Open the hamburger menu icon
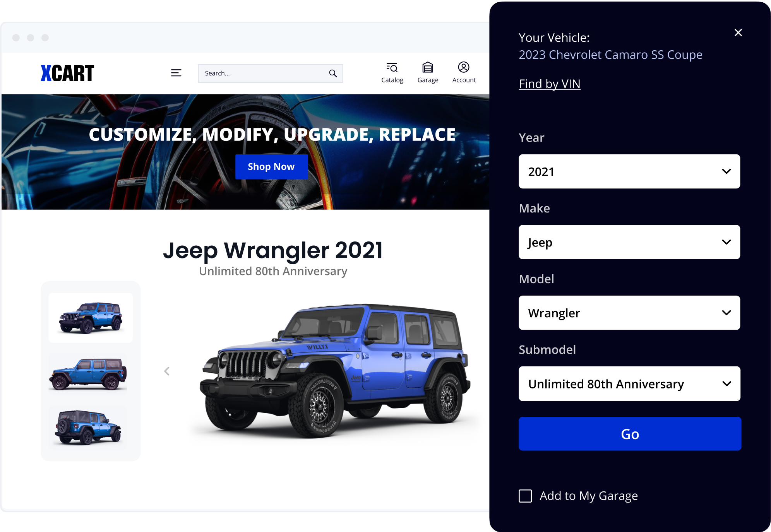Viewport: 771px width, 532px height. 176,73
